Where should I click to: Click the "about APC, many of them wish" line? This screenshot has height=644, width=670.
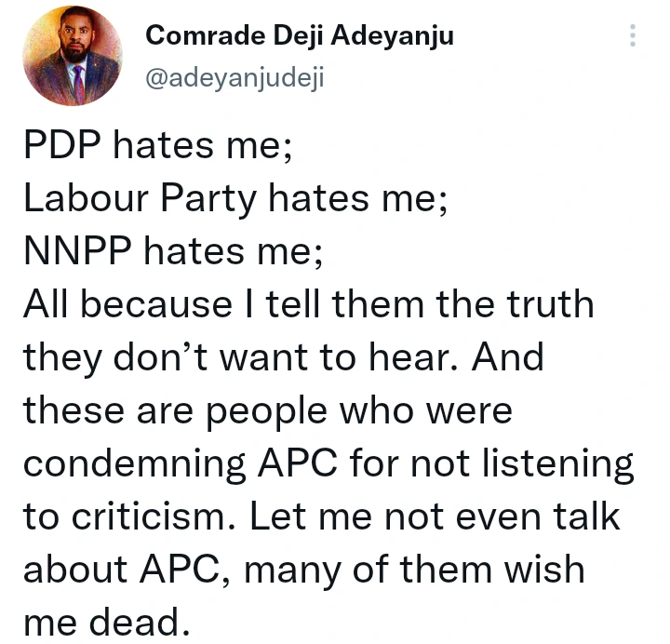pyautogui.click(x=304, y=567)
